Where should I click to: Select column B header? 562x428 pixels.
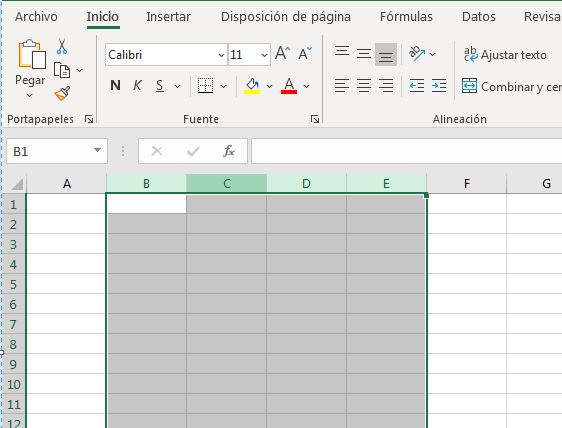tap(146, 184)
